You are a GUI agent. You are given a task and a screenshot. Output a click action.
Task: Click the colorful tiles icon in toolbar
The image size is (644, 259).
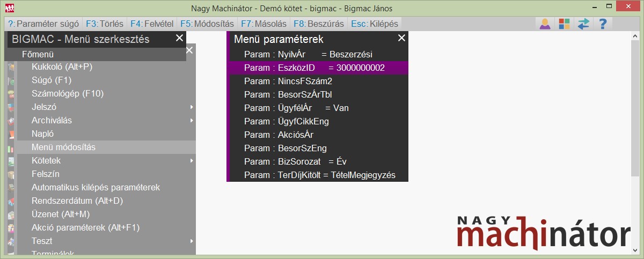coord(564,24)
